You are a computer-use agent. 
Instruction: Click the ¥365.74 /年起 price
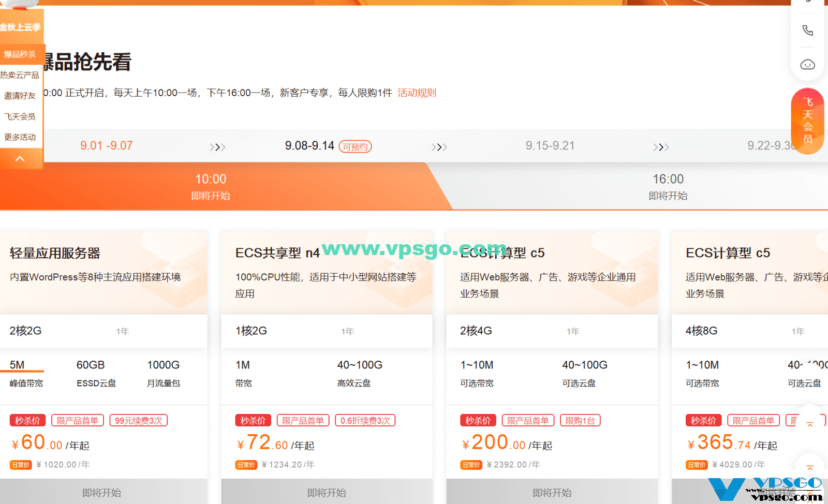[x=732, y=443]
